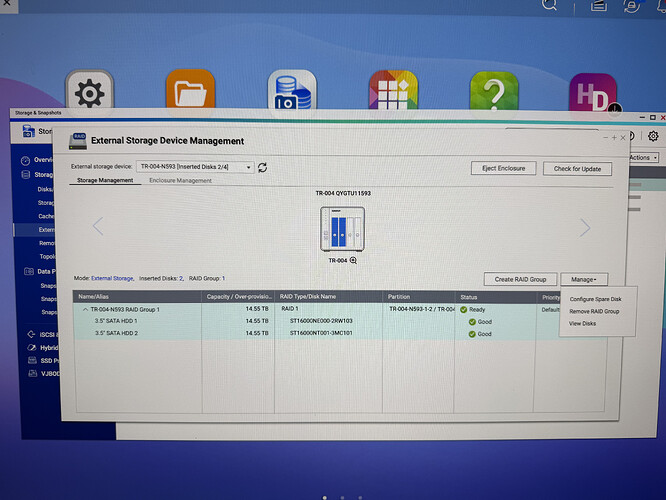Image resolution: width=666 pixels, height=500 pixels.
Task: Open Control Panel from the gear desktop icon
Action: (89, 92)
